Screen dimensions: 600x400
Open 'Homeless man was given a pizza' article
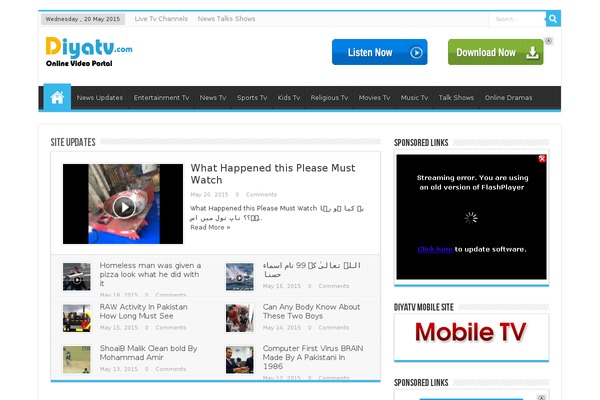pyautogui.click(x=150, y=274)
